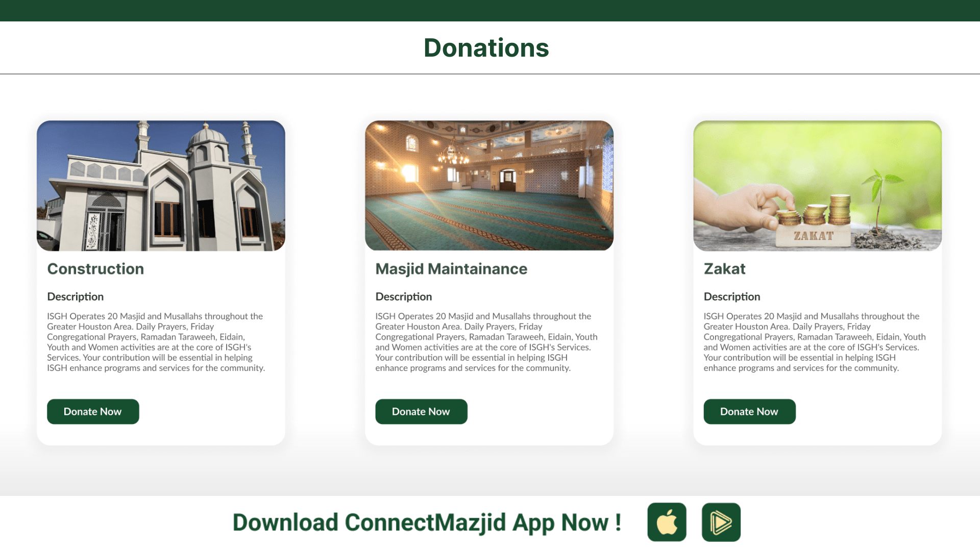Viewport: 980px width, 551px height.
Task: Click Masjid Maintainance card image
Action: [x=489, y=185]
